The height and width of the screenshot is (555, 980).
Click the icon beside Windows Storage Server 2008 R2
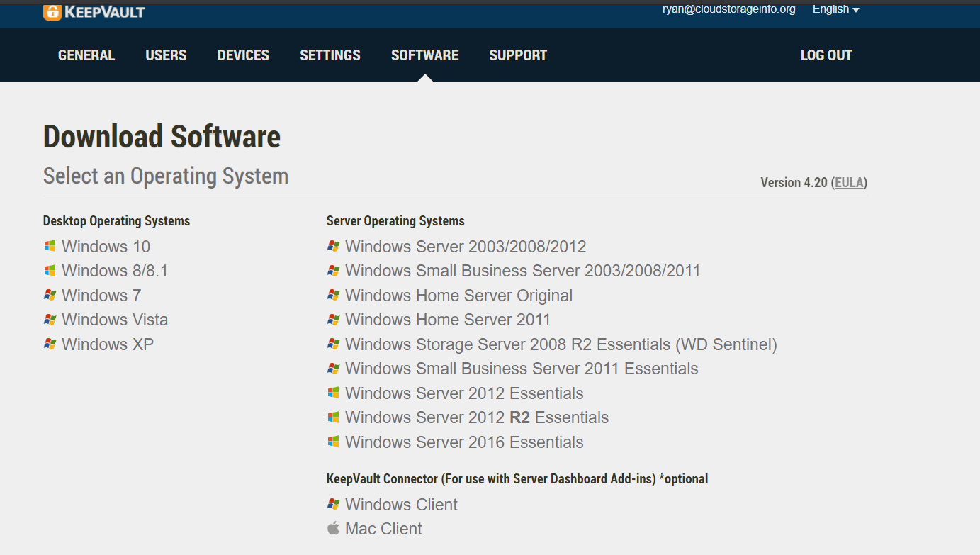[333, 344]
